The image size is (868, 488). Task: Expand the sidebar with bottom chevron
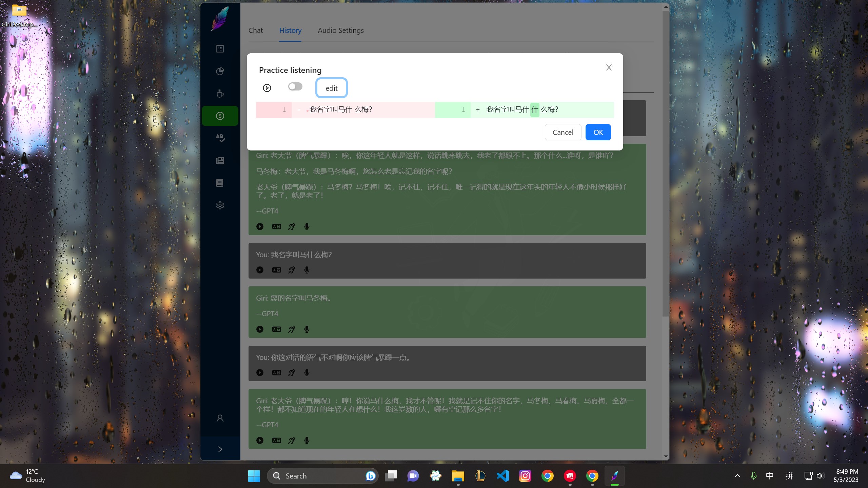pyautogui.click(x=220, y=449)
